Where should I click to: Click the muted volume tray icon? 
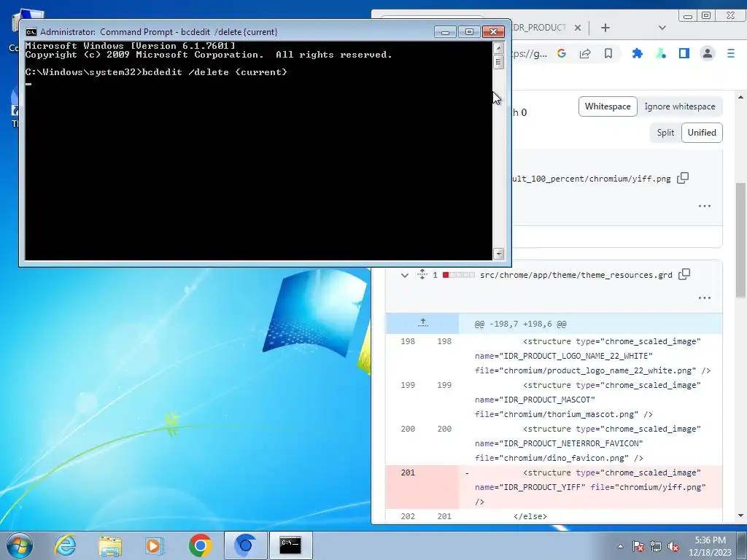[673, 546]
